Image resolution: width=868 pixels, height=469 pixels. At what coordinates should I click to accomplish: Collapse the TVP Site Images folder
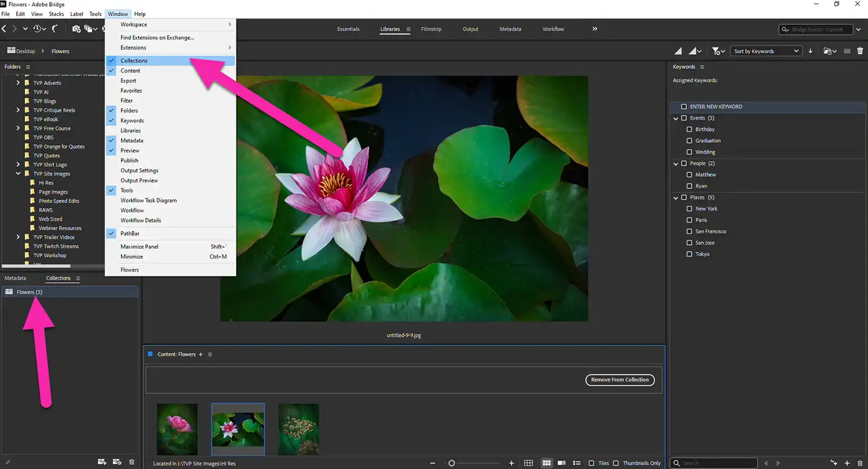click(18, 174)
